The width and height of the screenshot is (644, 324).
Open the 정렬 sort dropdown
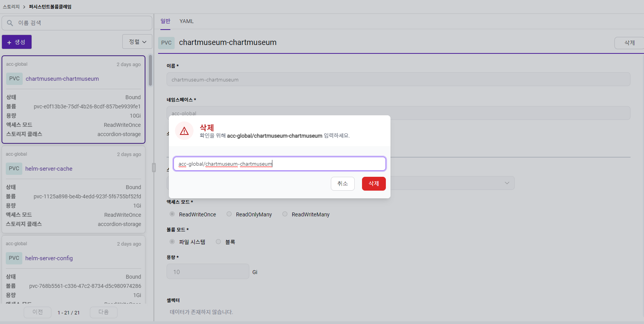click(x=137, y=42)
